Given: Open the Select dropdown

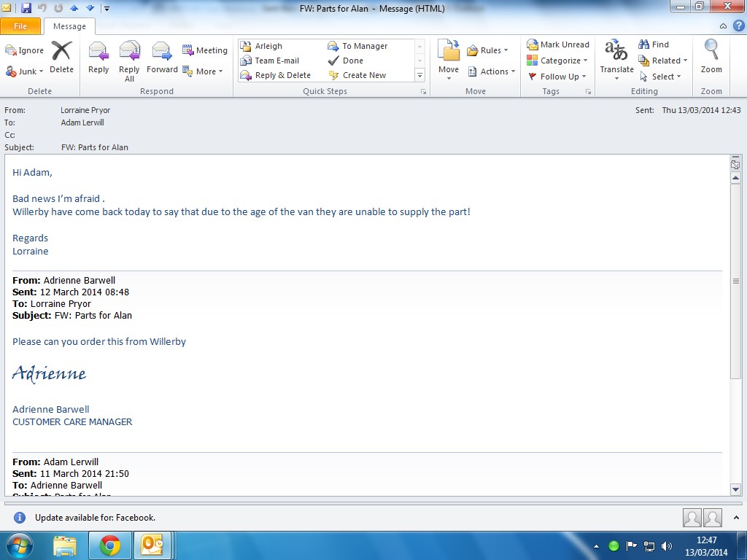Looking at the screenshot, I should click(659, 77).
